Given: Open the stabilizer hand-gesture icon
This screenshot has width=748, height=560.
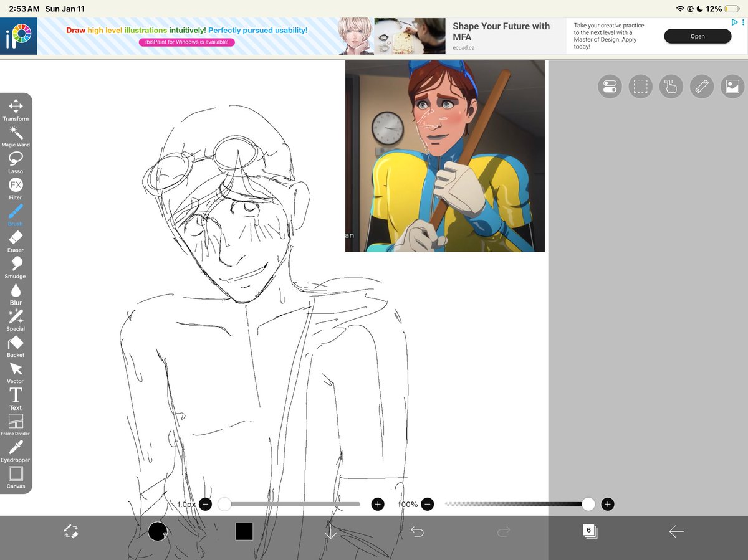Looking at the screenshot, I should [671, 87].
